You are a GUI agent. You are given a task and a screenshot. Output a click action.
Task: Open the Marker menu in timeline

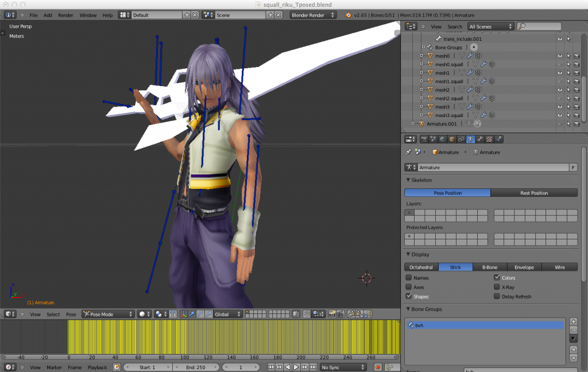[x=54, y=367]
